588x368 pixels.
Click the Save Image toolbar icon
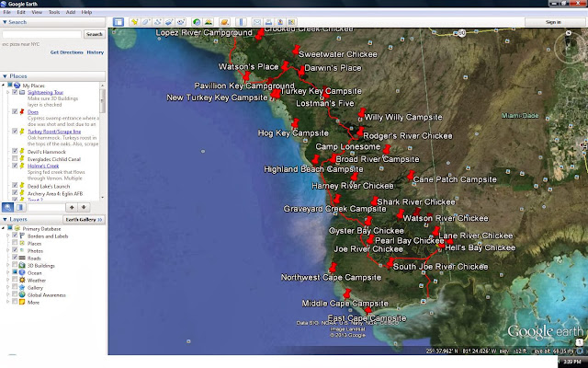pyautogui.click(x=280, y=22)
